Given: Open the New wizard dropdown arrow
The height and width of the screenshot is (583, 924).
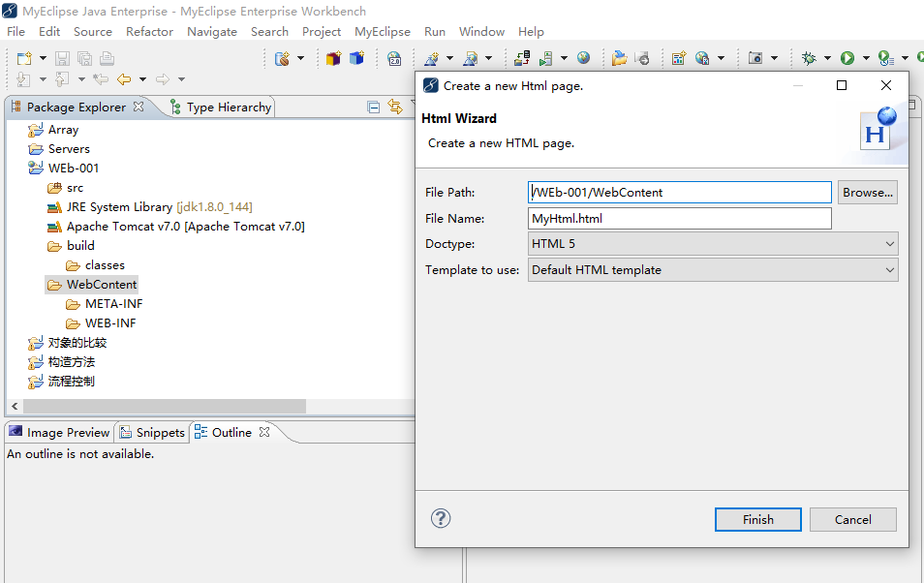Looking at the screenshot, I should [43, 58].
